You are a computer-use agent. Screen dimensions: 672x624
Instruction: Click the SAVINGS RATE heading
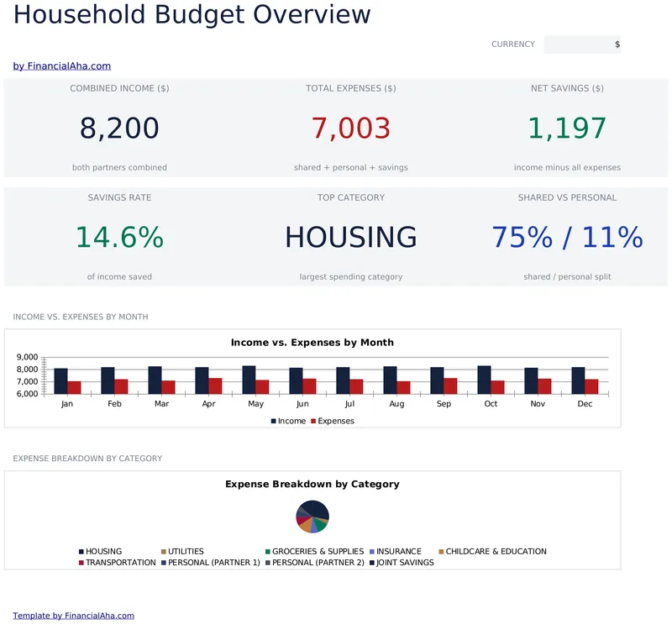(119, 197)
